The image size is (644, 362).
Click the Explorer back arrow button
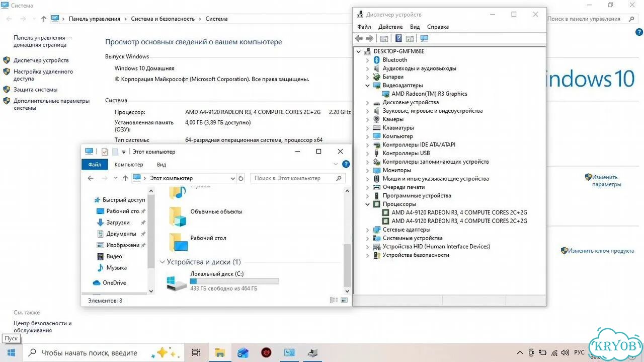pyautogui.click(x=91, y=178)
